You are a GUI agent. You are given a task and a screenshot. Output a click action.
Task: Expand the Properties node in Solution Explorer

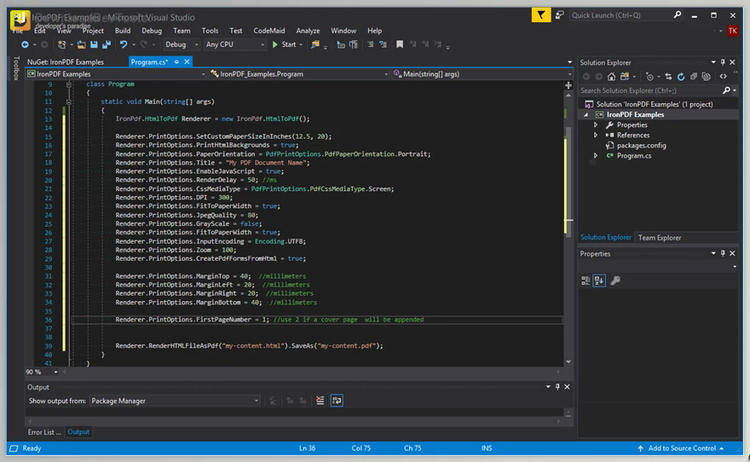(x=596, y=125)
